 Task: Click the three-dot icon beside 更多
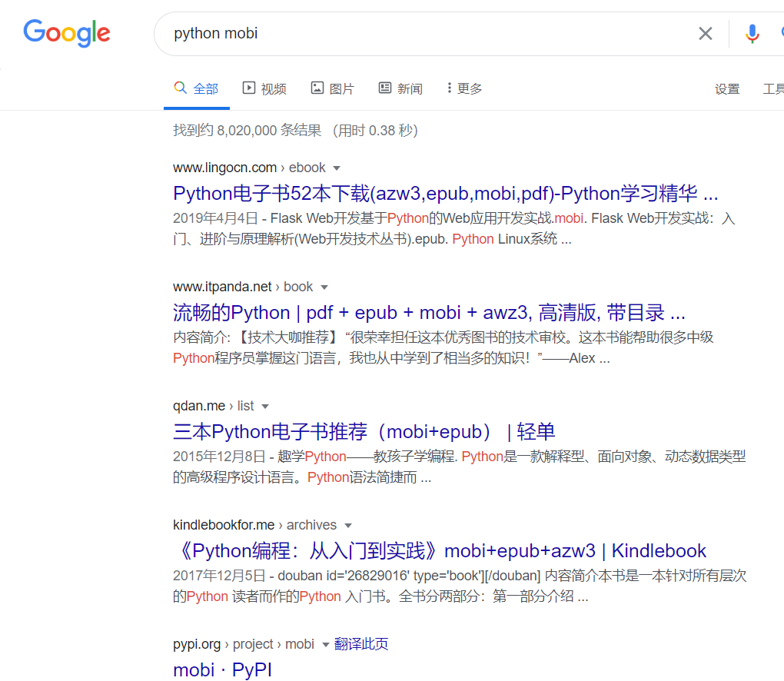tap(449, 88)
